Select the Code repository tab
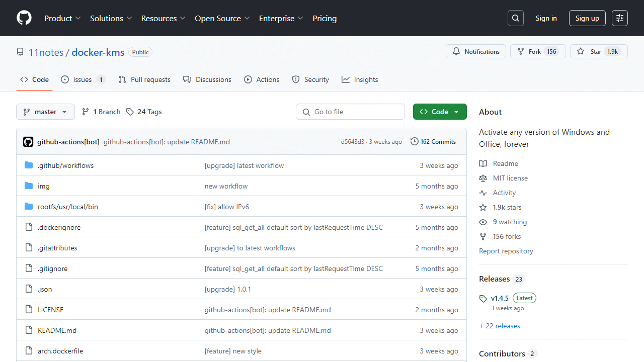The height and width of the screenshot is (362, 644). (34, 79)
